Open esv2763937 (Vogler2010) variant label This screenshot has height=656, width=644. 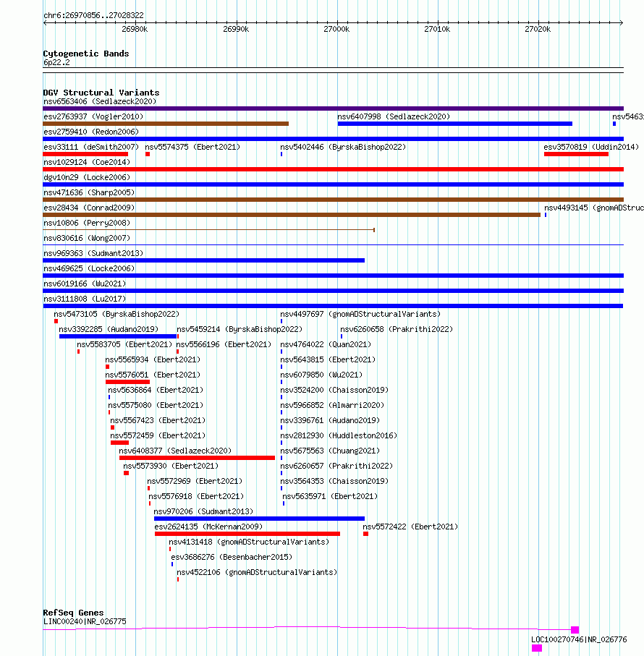[93, 116]
